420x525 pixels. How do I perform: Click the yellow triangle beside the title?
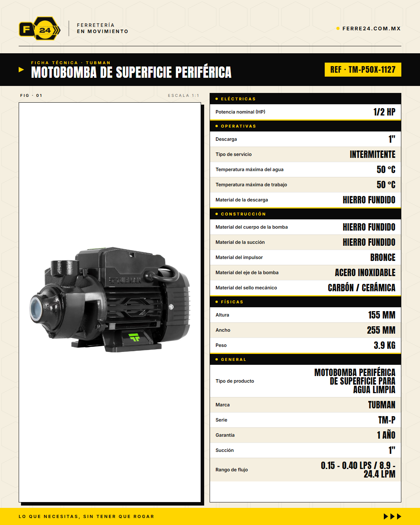[21, 70]
